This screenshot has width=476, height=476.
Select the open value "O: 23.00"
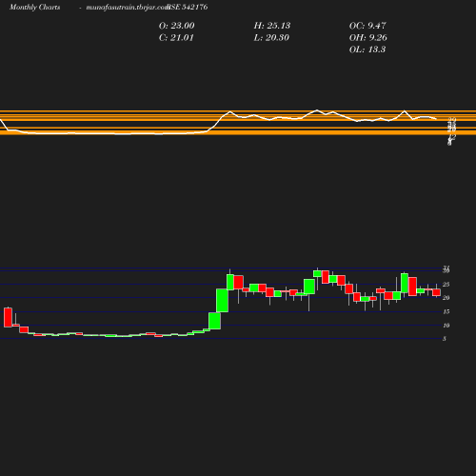point(176,26)
